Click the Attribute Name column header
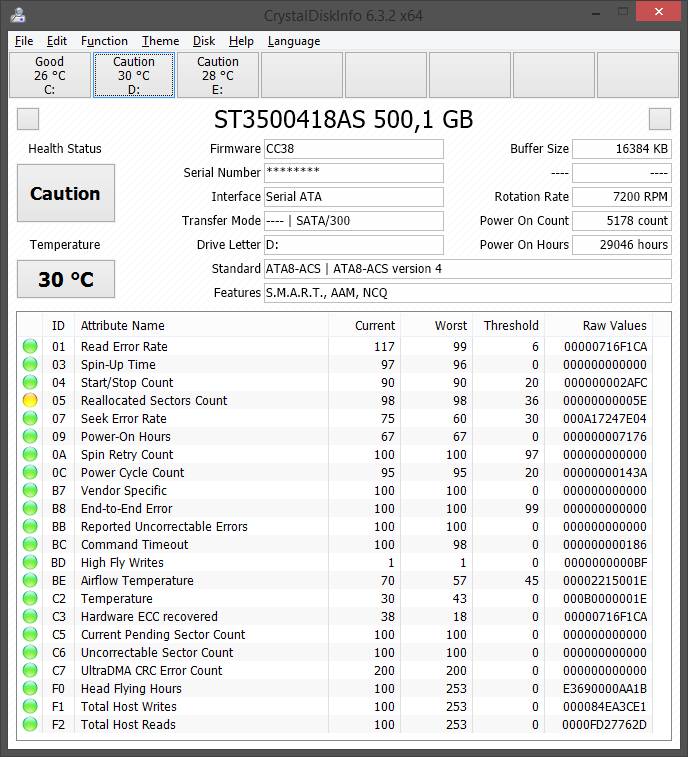Image resolution: width=688 pixels, height=757 pixels. (201, 325)
